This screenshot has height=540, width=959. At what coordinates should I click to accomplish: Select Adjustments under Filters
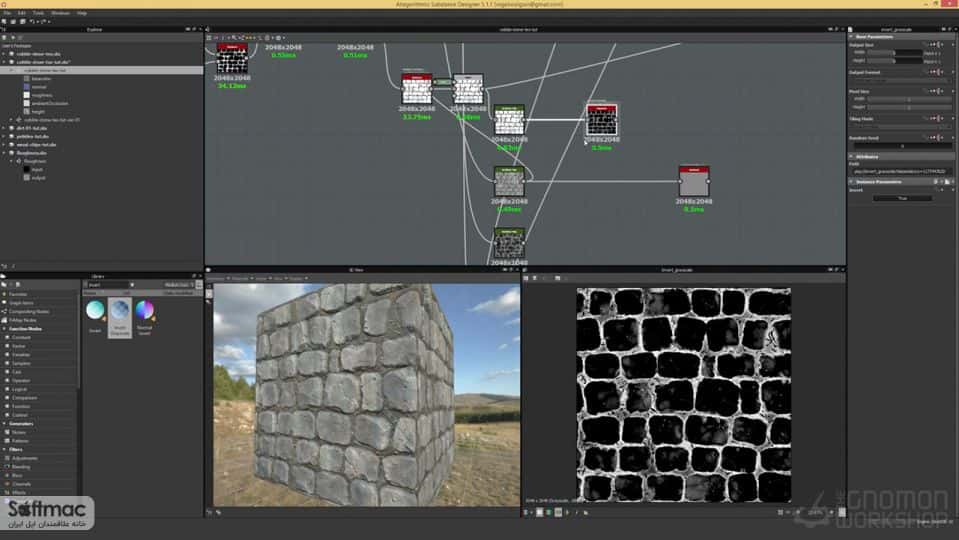click(x=24, y=458)
